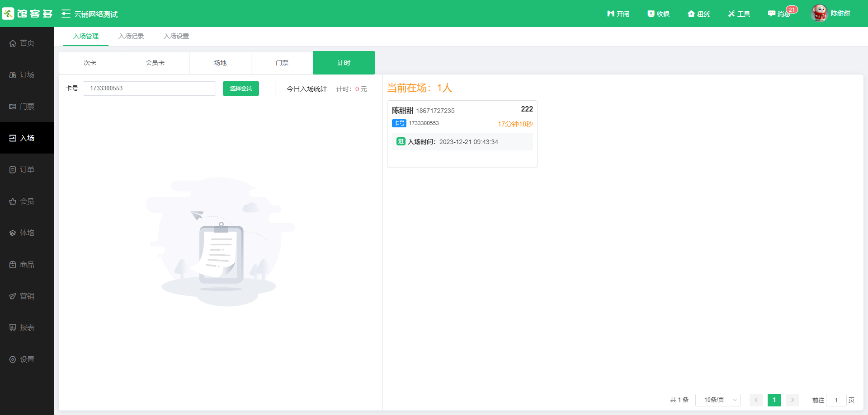Click the user avatar for 陈甜甜
Screen dimensions: 868x415
(819, 14)
